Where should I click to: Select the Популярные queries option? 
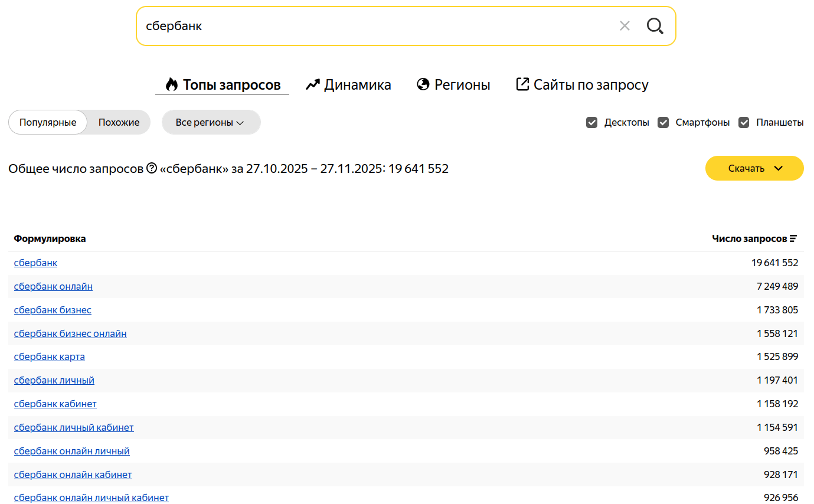coord(48,123)
